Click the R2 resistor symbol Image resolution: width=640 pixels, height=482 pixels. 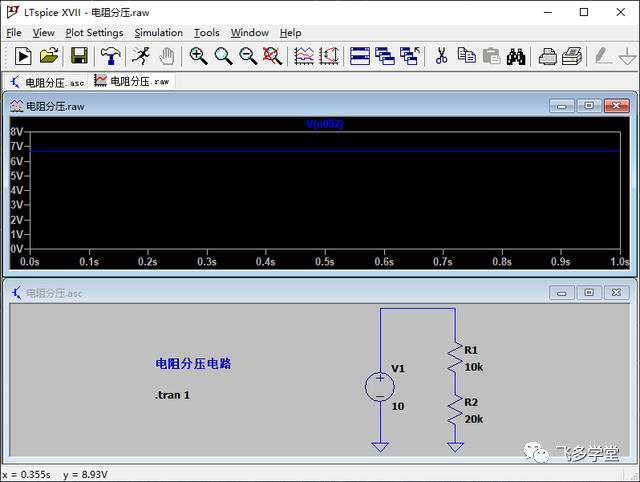[x=455, y=410]
